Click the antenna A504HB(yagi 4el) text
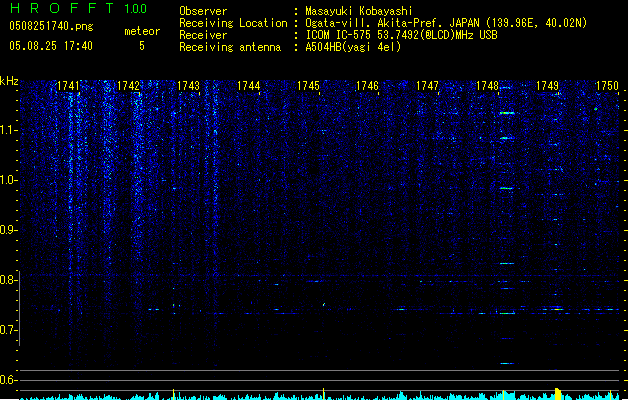 point(353,47)
